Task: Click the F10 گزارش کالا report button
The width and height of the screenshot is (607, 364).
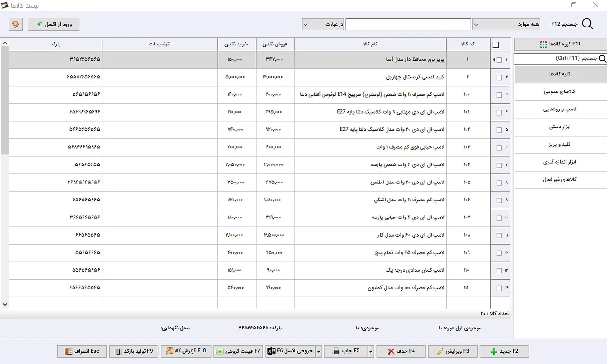Action: (186, 351)
